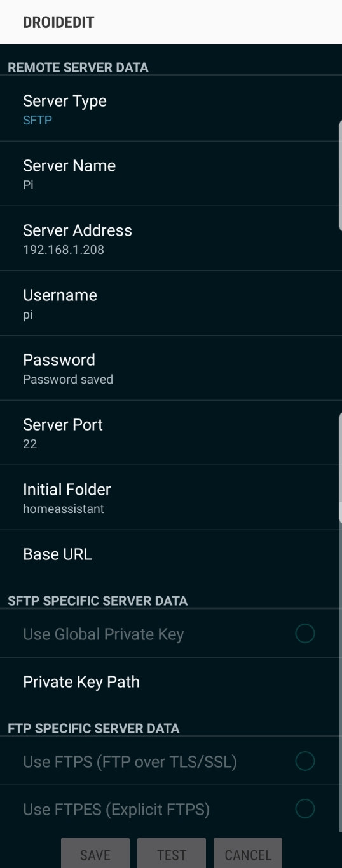This screenshot has width=342, height=868.
Task: Edit Initial Folder homeassistant
Action: coord(171,497)
